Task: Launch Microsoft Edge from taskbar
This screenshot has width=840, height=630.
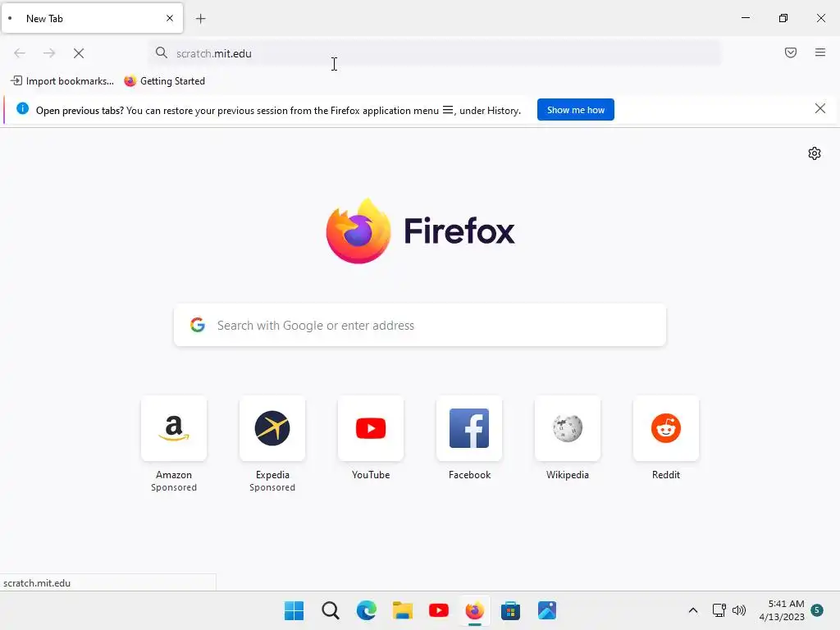Action: [367, 610]
